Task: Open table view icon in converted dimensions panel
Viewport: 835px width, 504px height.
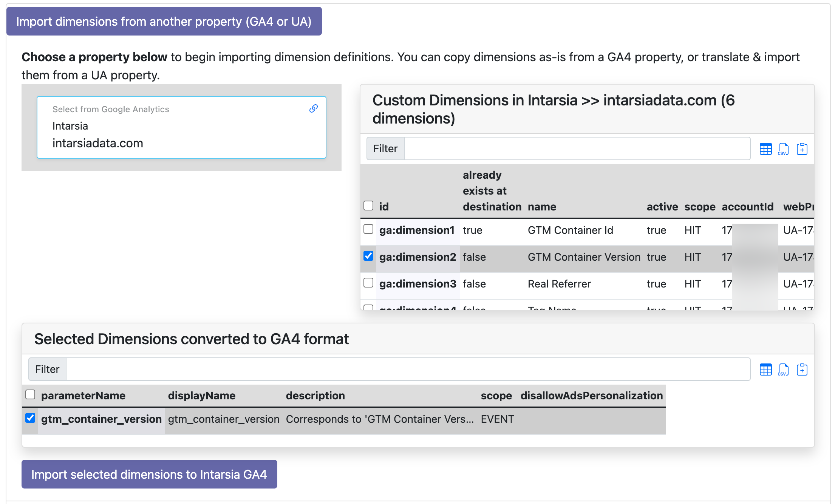Action: coord(765,369)
